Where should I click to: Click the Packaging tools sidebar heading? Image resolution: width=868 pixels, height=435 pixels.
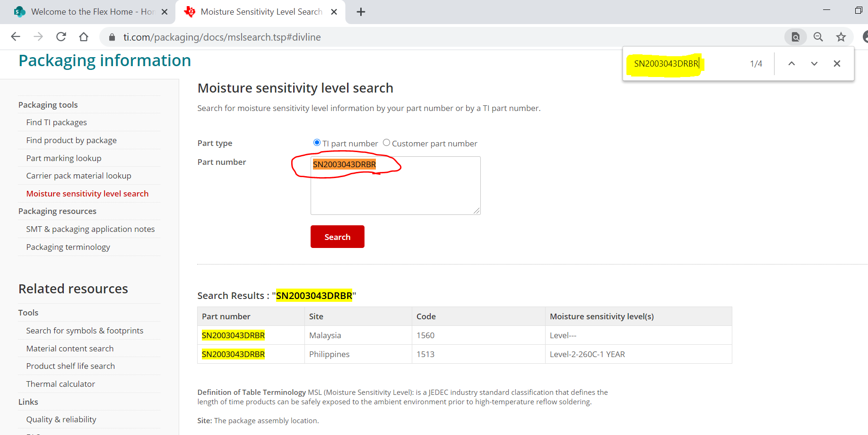(48, 105)
